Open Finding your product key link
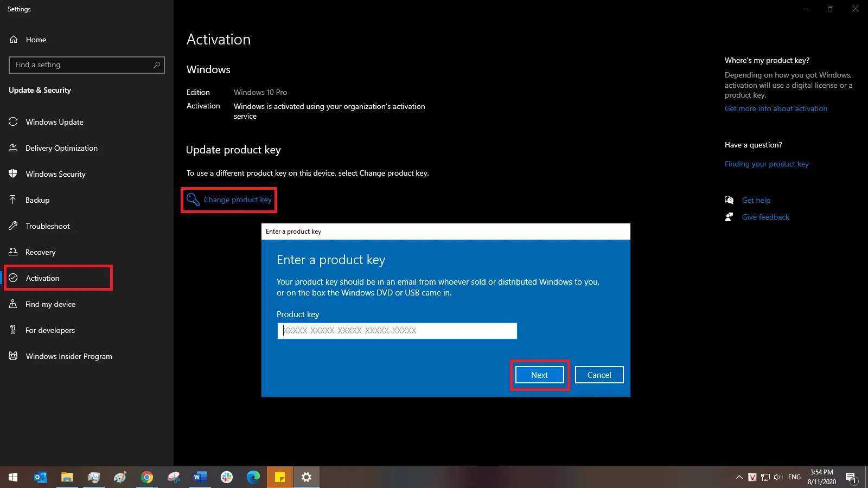This screenshot has height=488, width=868. click(767, 164)
